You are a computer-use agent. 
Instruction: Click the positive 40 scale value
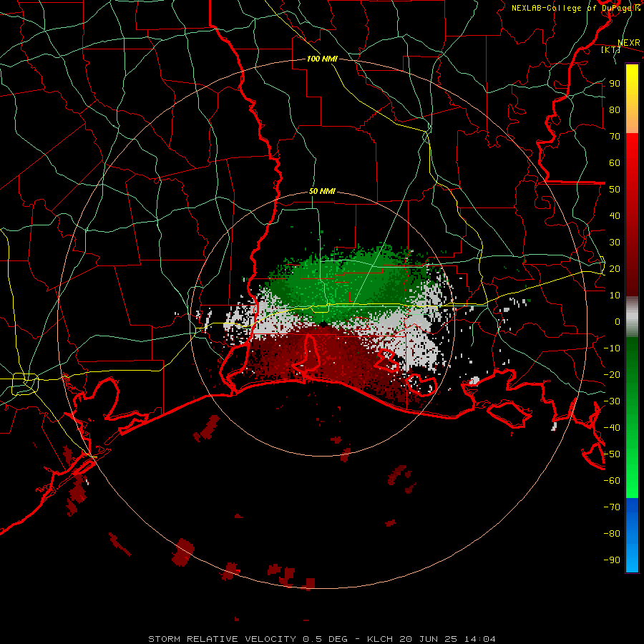615,215
